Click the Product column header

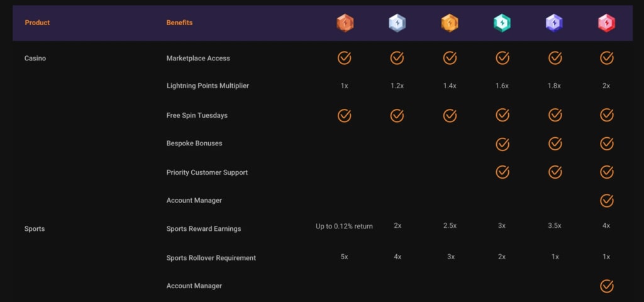click(x=37, y=23)
